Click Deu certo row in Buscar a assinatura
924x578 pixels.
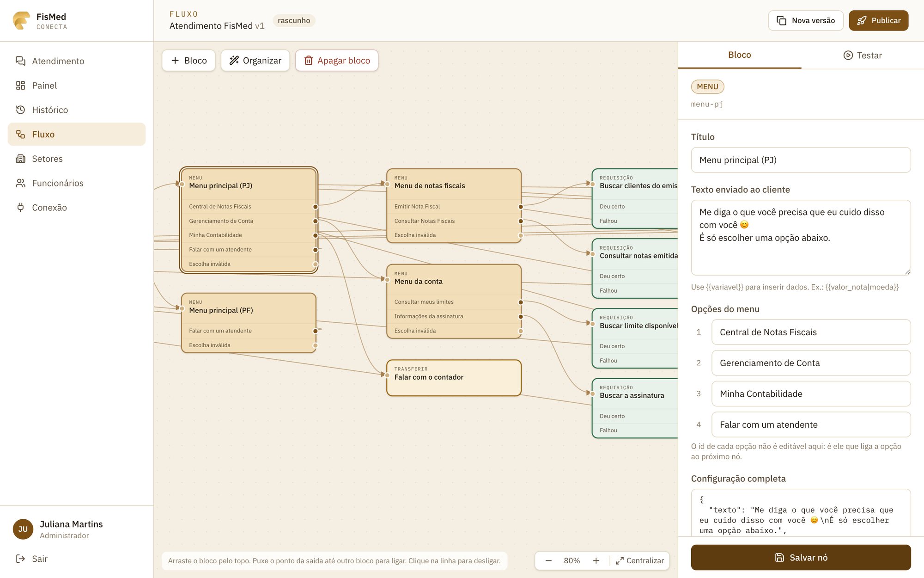[635, 416]
